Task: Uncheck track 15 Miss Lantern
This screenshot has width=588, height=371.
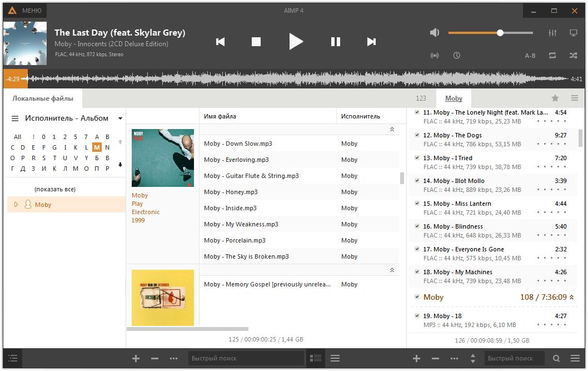Action: tap(417, 204)
